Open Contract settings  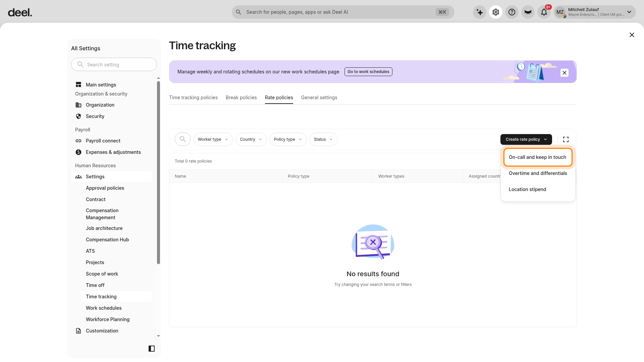point(116,199)
